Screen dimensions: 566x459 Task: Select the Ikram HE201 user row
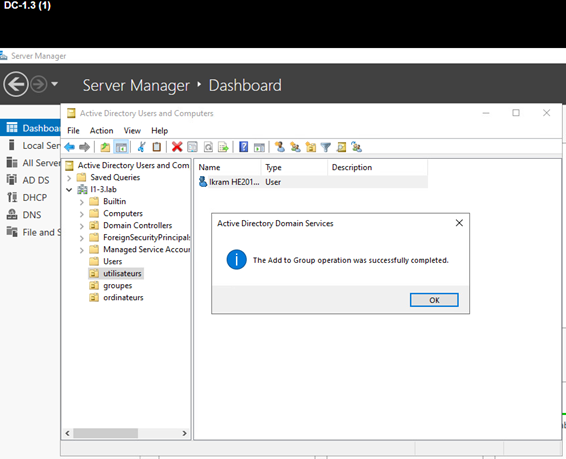click(x=312, y=182)
